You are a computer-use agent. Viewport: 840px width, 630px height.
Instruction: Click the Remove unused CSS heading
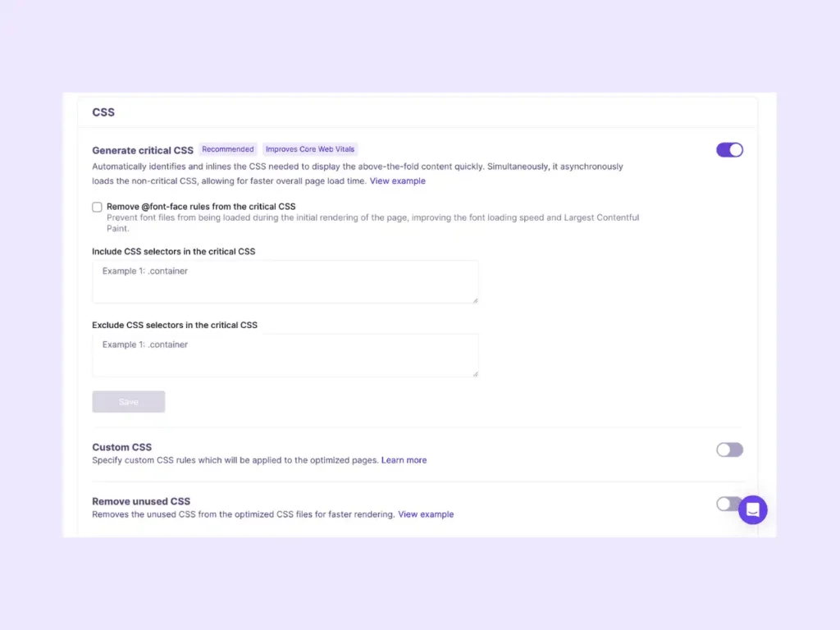click(x=141, y=501)
